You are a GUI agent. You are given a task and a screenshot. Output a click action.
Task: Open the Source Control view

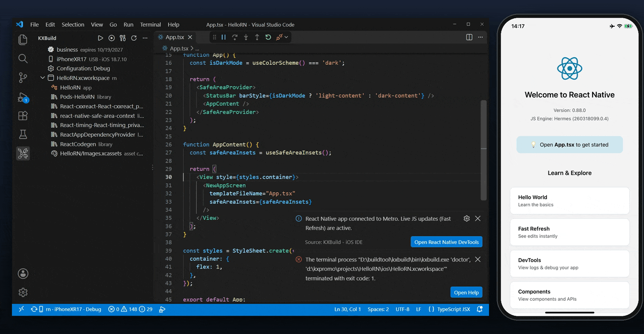[x=23, y=77]
